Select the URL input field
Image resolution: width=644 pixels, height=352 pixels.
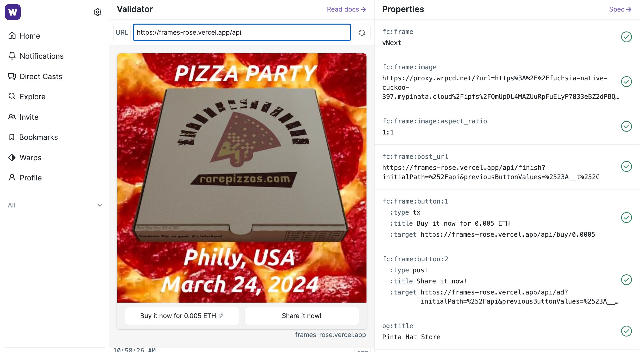(x=242, y=32)
